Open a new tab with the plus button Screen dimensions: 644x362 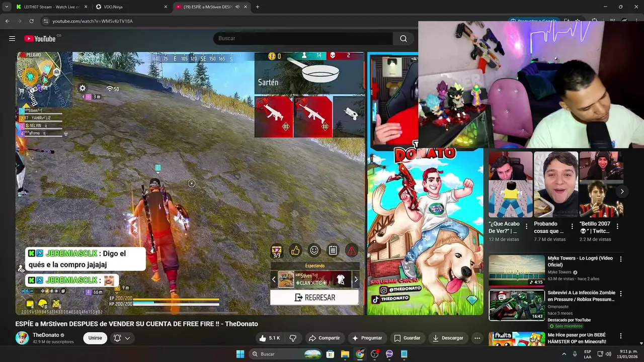click(x=257, y=7)
